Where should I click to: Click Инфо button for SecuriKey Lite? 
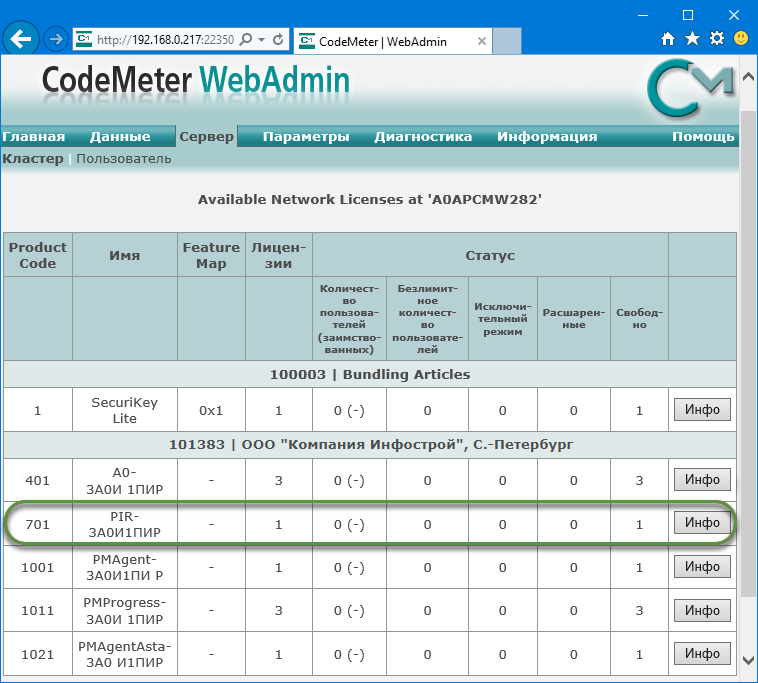[x=702, y=410]
